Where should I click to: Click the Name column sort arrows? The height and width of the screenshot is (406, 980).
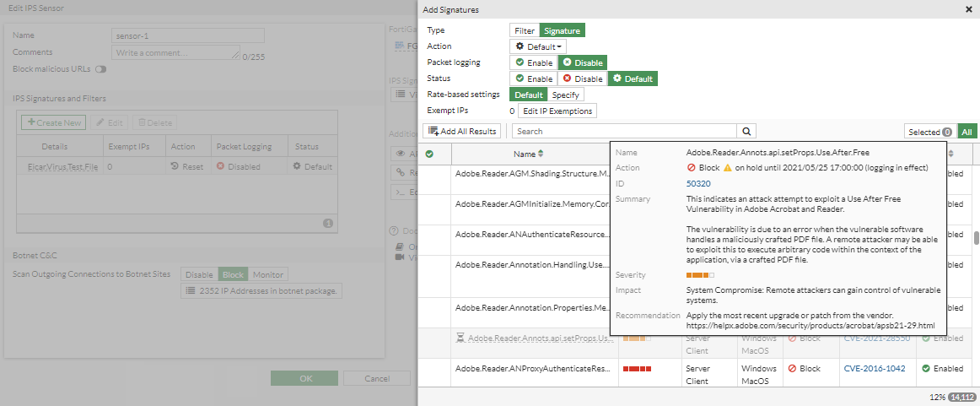[541, 154]
